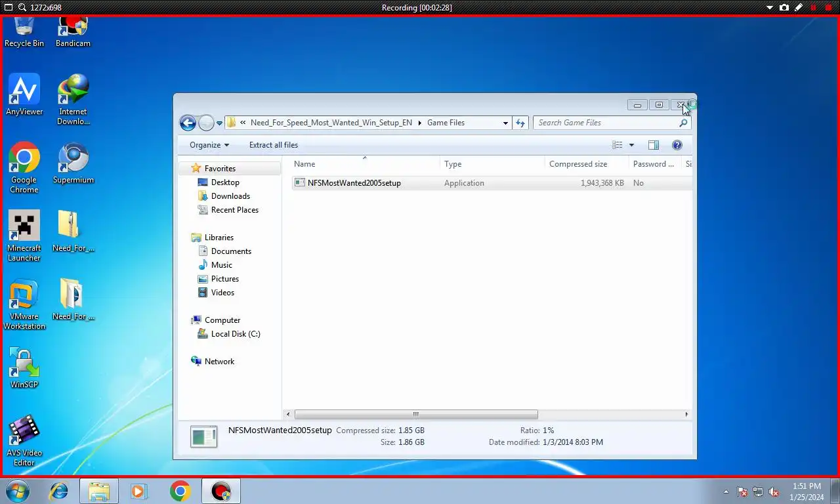Sort by Compressed size column
The height and width of the screenshot is (504, 840).
[587, 164]
